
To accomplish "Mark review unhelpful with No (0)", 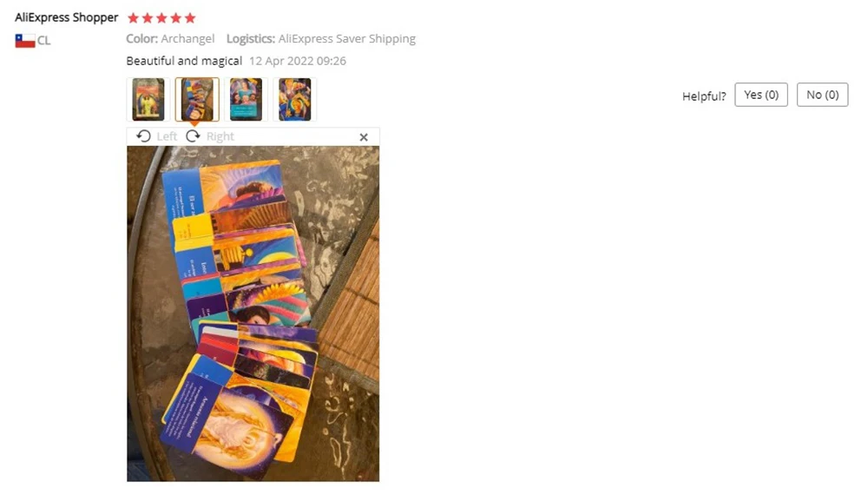I will pos(823,95).
